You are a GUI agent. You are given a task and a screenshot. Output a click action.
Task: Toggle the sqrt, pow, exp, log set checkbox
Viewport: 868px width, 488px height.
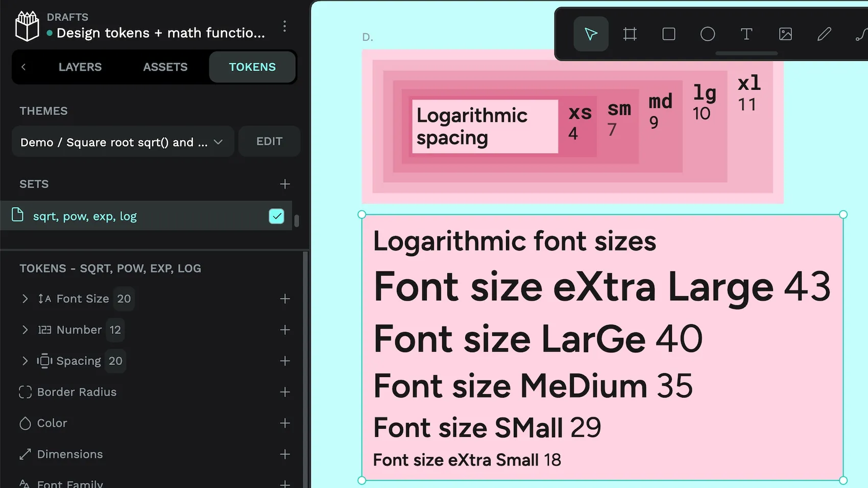(276, 216)
